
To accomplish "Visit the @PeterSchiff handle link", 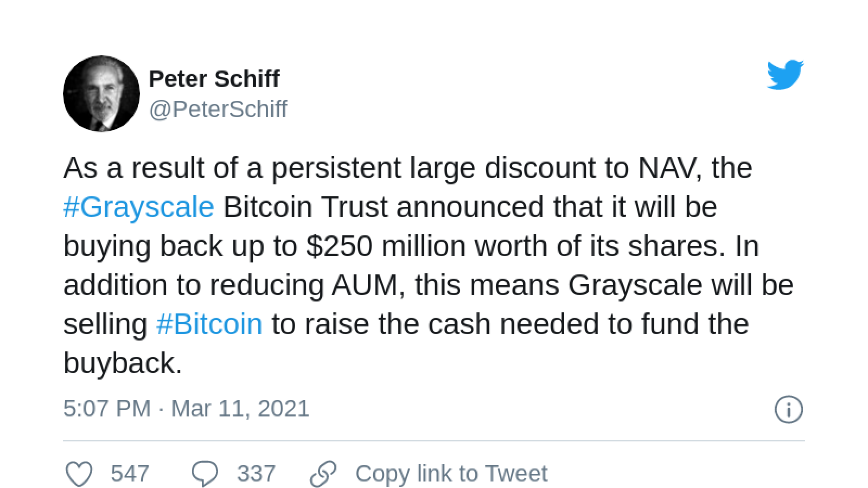I will [x=218, y=109].
